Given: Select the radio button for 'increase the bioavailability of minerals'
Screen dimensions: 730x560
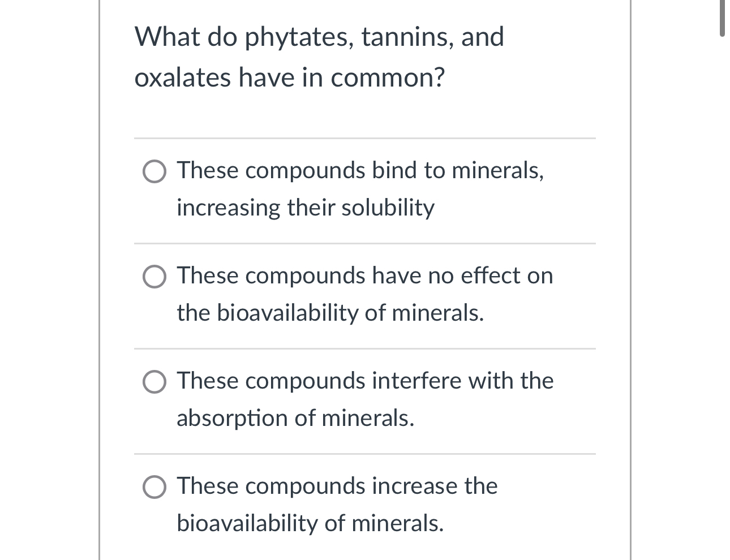Looking at the screenshot, I should click(x=154, y=487).
